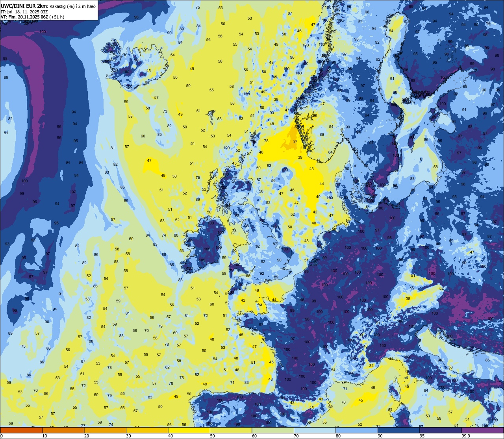Click the humidity value 77 near the legend

tap(83, 426)
